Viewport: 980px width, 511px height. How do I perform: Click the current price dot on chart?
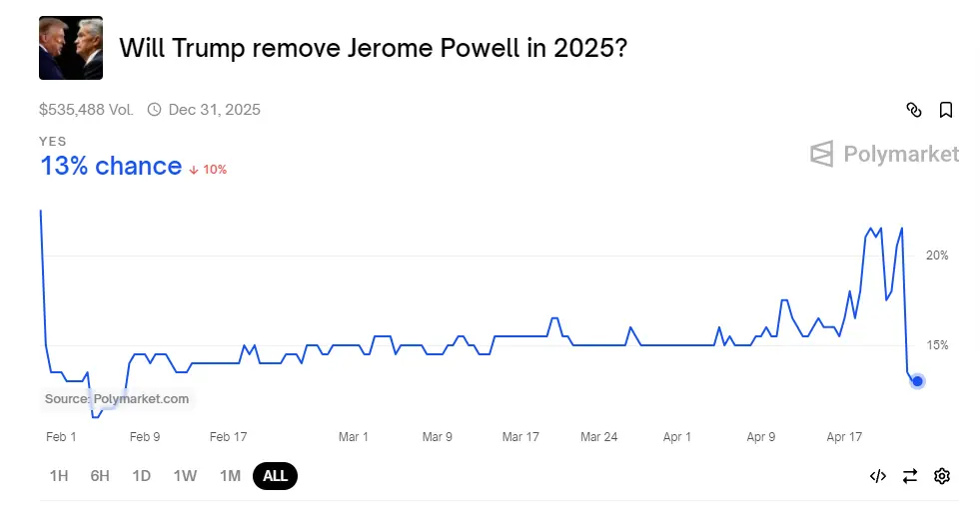coord(917,380)
